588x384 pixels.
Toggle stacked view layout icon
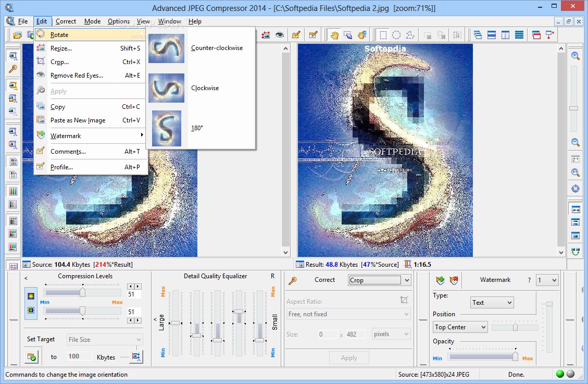576,222
